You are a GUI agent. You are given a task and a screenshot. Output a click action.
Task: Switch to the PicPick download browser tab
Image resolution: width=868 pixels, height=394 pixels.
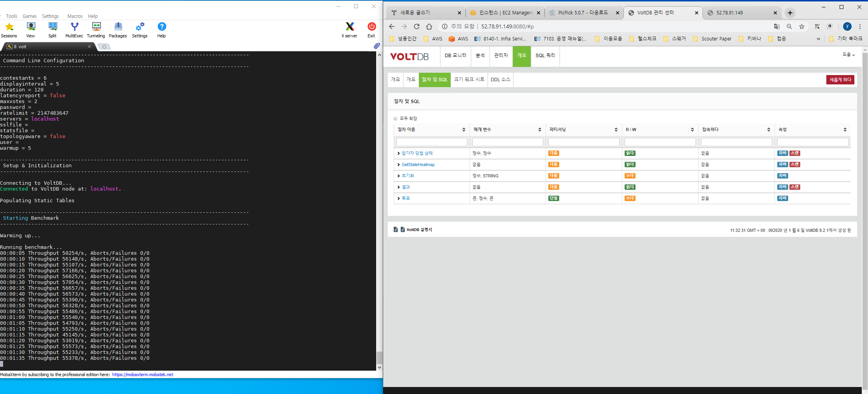point(583,13)
